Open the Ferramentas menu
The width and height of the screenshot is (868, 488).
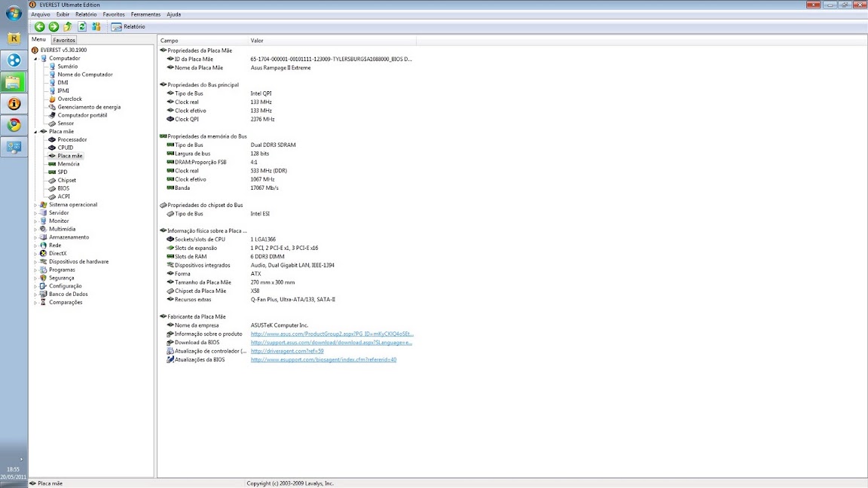point(145,14)
